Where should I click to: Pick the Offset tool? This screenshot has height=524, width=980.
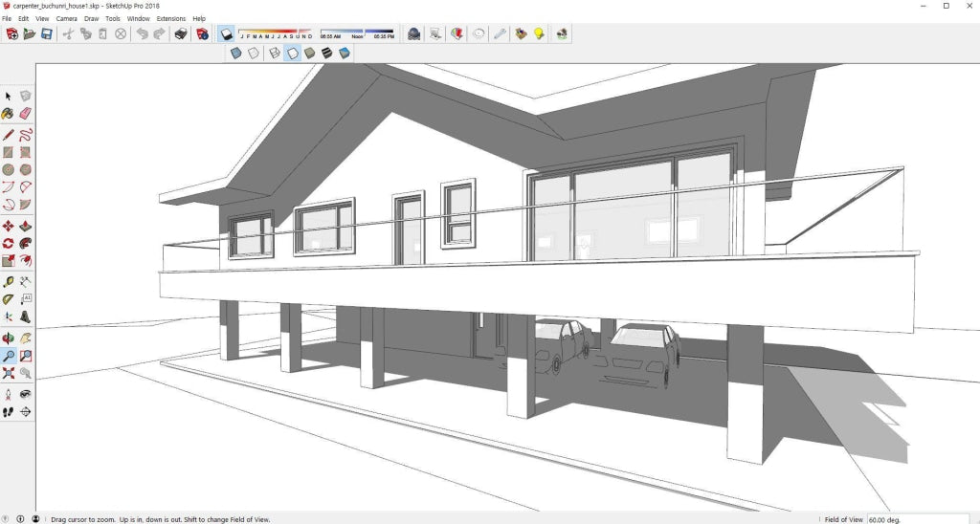pos(25,260)
